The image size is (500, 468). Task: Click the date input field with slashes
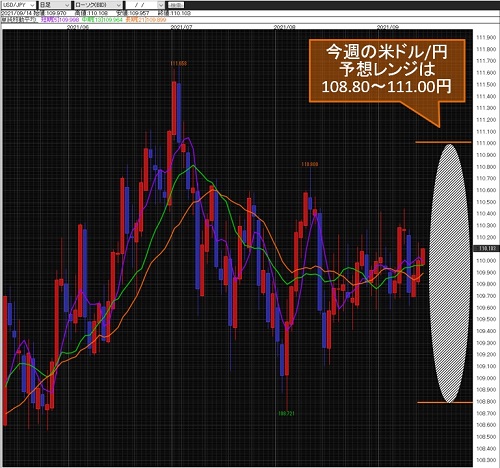[141, 5]
